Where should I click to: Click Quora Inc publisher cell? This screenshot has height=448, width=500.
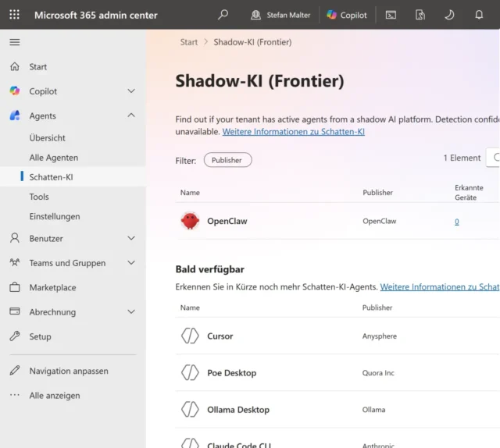click(x=378, y=373)
